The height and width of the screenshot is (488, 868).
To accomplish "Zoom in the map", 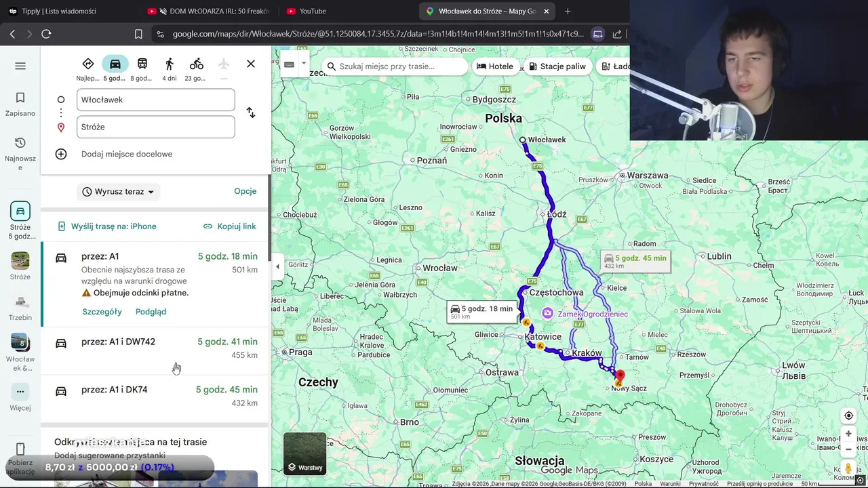I will [x=848, y=434].
